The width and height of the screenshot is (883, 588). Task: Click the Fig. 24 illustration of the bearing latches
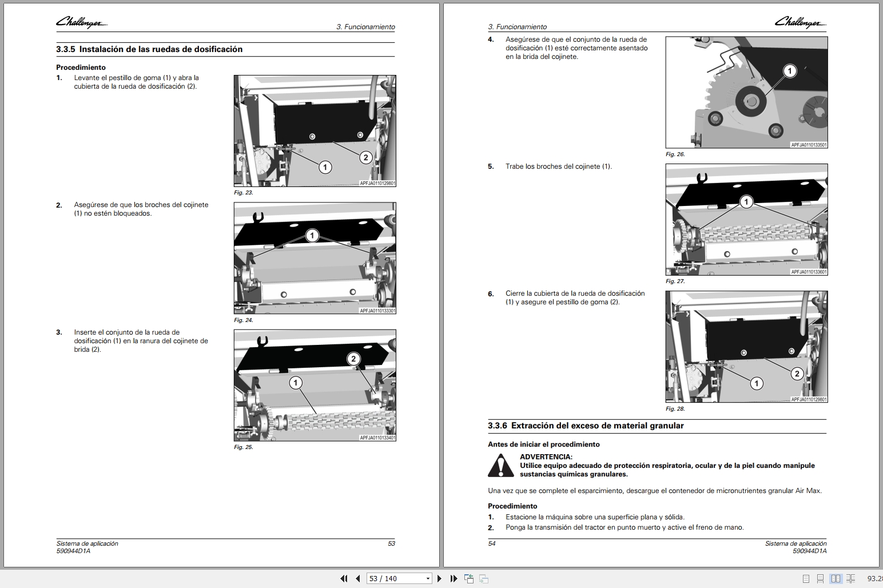coord(315,258)
